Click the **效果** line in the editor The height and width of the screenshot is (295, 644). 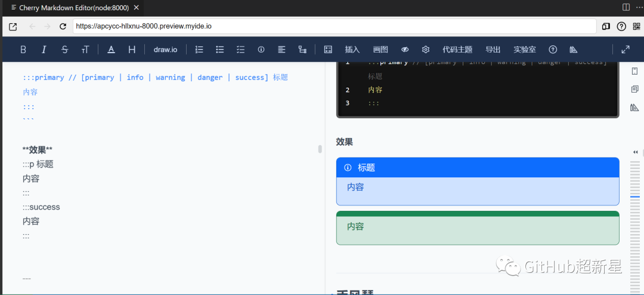tap(38, 150)
